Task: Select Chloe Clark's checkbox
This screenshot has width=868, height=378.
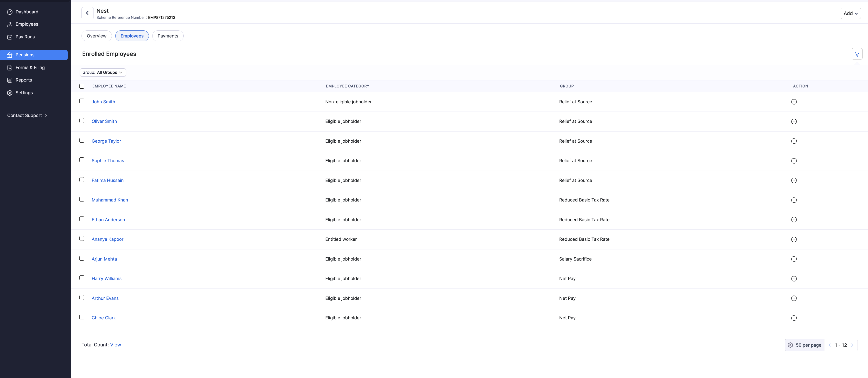Action: pyautogui.click(x=82, y=317)
